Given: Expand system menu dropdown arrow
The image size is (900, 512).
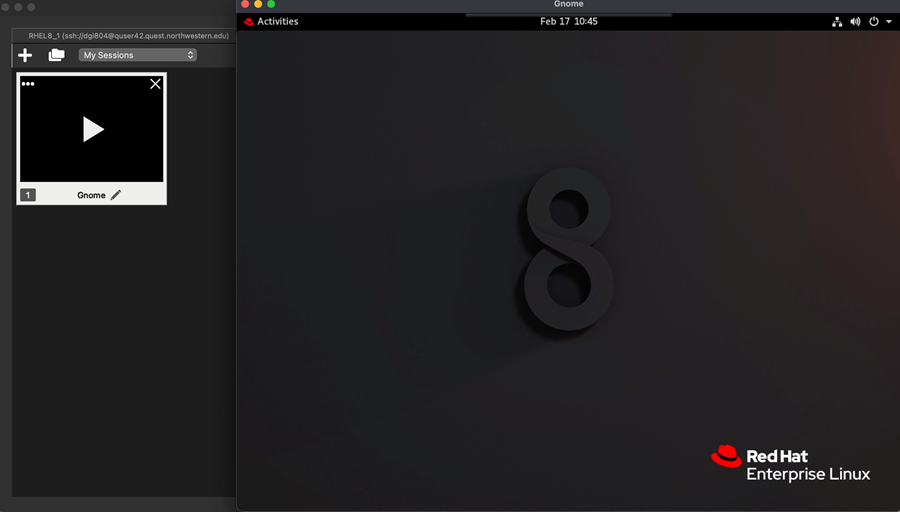Looking at the screenshot, I should point(889,22).
